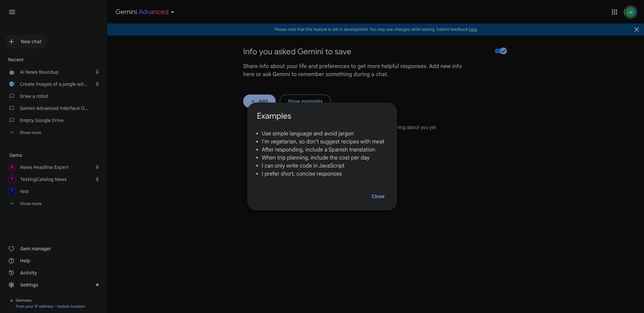Unpin the TestingCatalog News gem

tap(97, 179)
